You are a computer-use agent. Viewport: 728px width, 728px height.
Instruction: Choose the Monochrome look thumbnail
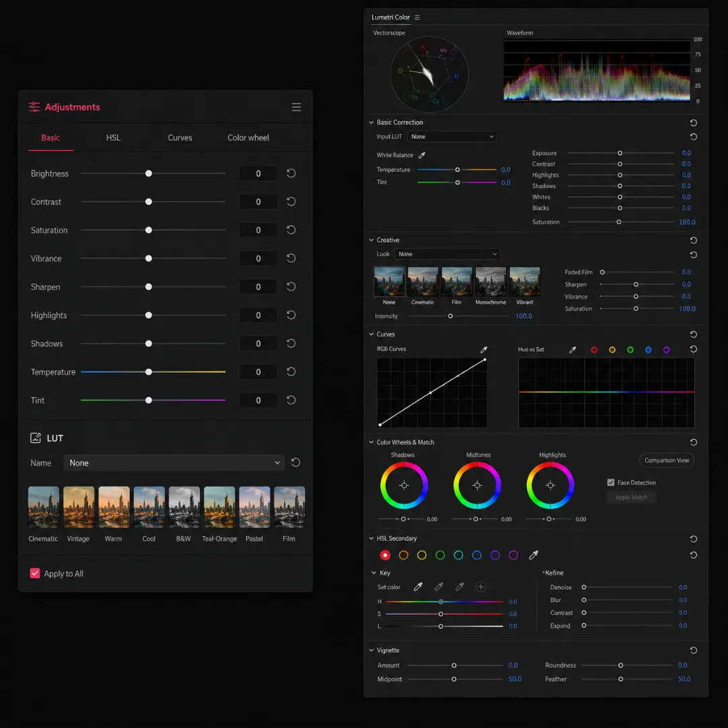pos(491,281)
